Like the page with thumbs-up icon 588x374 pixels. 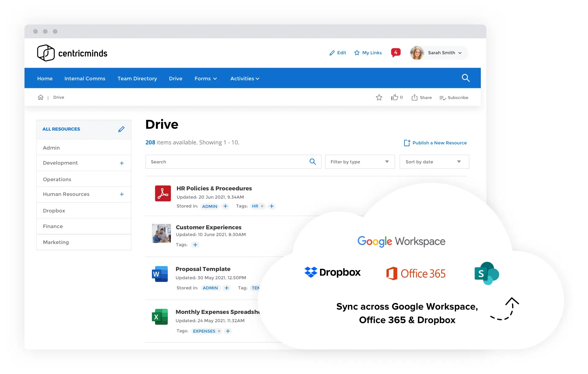tap(394, 97)
